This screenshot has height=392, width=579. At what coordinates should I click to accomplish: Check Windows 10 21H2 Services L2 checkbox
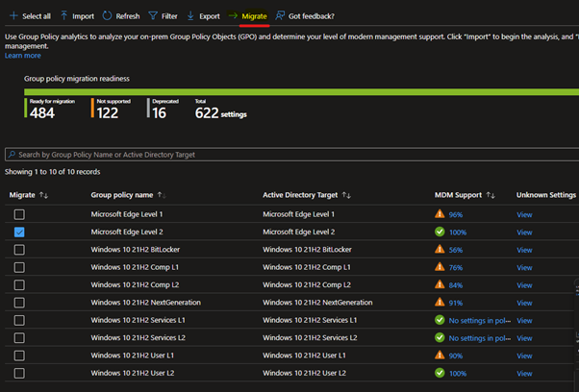pos(19,338)
